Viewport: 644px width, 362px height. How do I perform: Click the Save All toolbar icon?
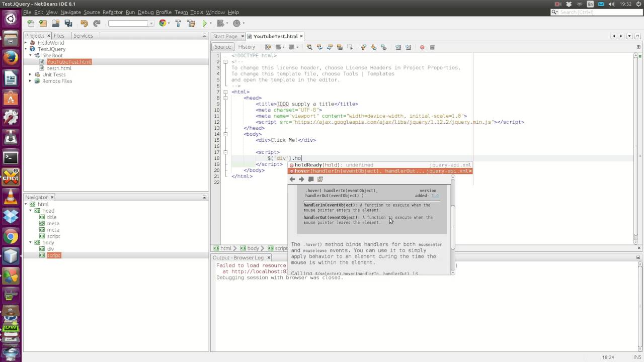[68, 23]
